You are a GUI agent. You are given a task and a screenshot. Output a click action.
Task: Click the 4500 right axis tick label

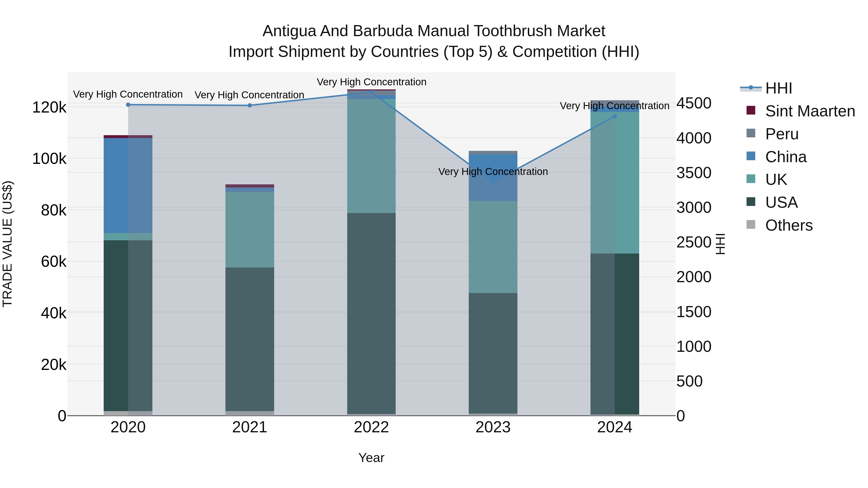pyautogui.click(x=694, y=103)
